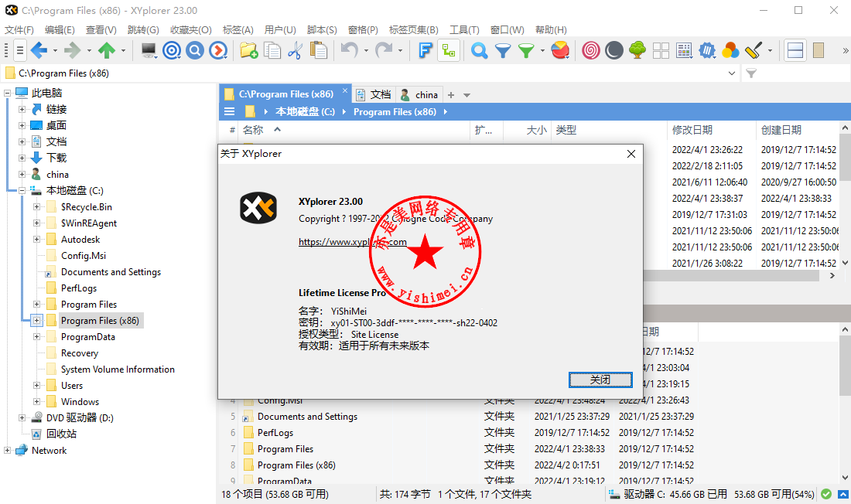Click the Undo toolbar icon
Viewport: 851px width, 504px height.
[x=349, y=51]
